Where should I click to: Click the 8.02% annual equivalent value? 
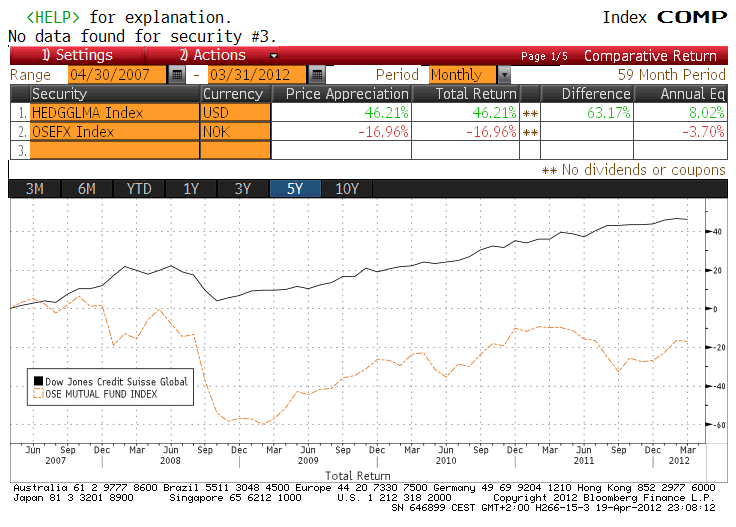(x=706, y=113)
